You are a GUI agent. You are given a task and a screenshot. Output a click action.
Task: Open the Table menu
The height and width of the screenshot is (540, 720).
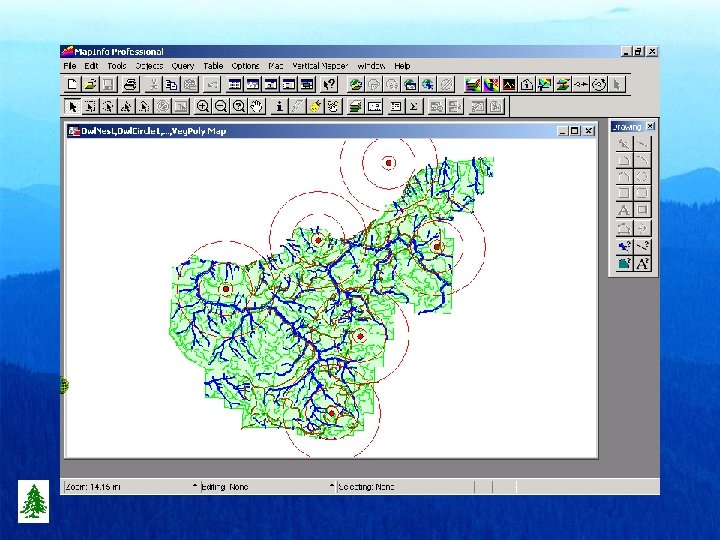point(213,66)
